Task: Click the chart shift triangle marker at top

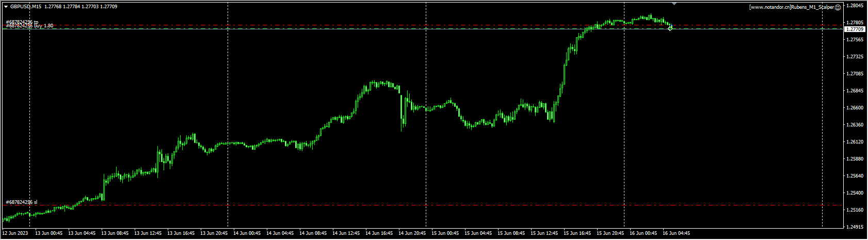Action: [x=674, y=4]
